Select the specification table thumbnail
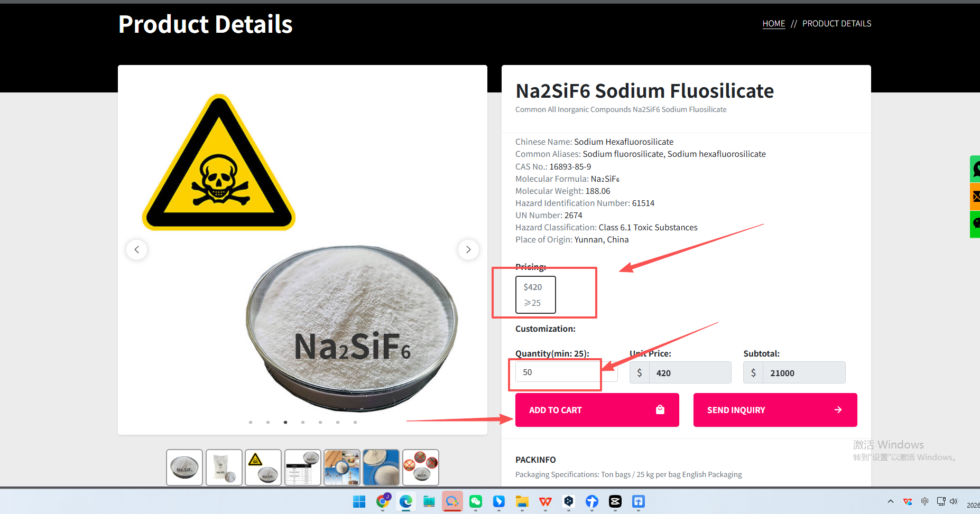The height and width of the screenshot is (514, 980). click(303, 468)
